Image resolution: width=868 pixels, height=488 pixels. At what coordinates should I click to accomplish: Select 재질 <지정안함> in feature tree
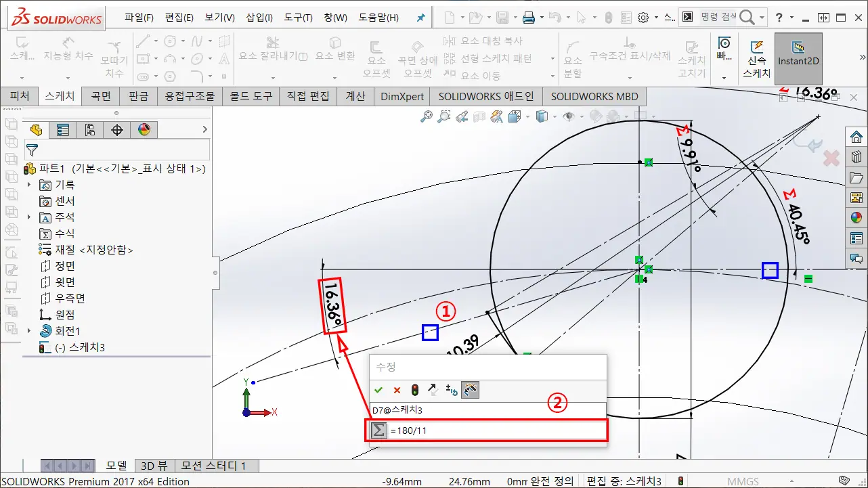86,250
